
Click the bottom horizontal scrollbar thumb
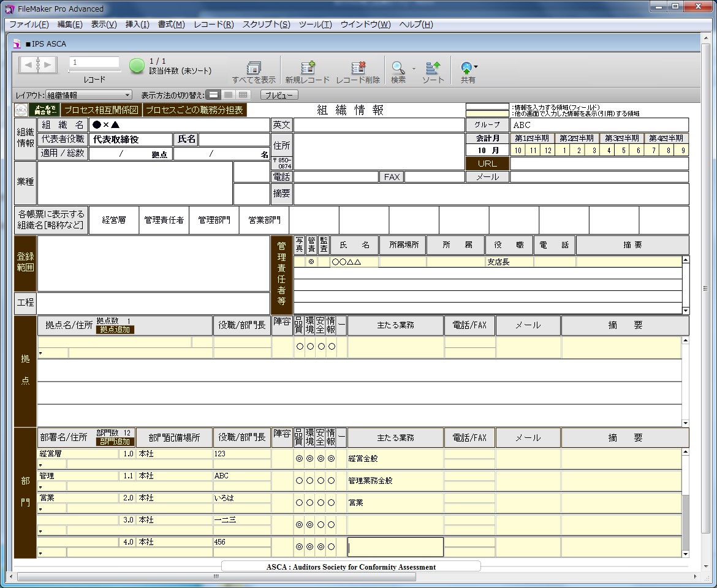coord(216,576)
